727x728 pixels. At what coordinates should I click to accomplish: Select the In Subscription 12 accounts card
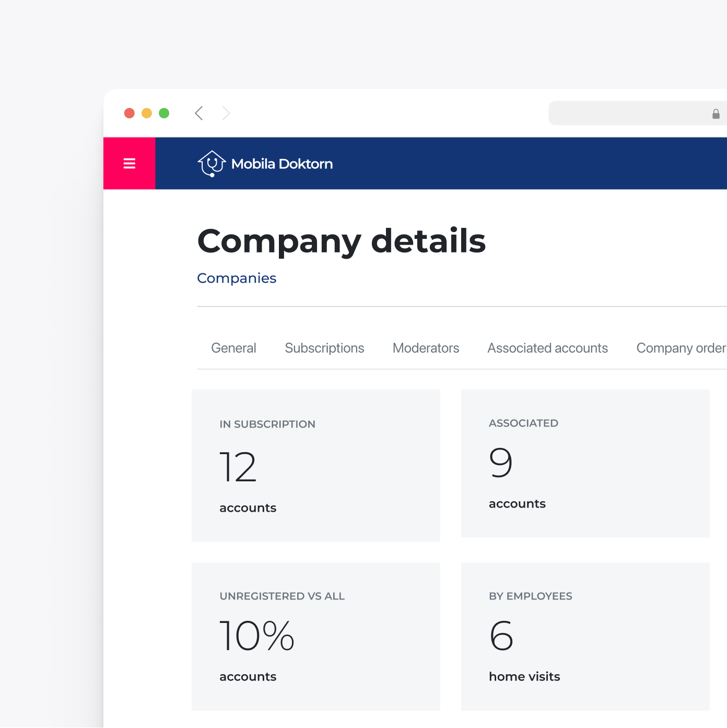point(316,465)
